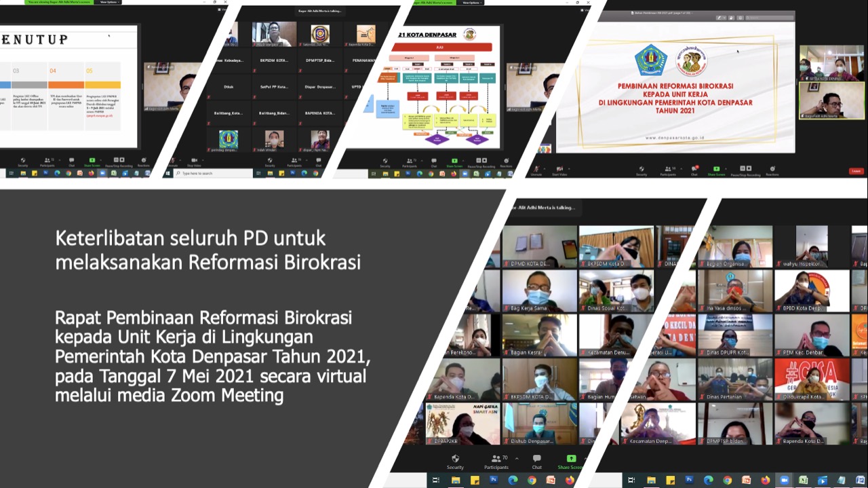Select the BPBD Kota Denp video tile
Image resolution: width=868 pixels, height=488 pixels.
[x=812, y=290]
